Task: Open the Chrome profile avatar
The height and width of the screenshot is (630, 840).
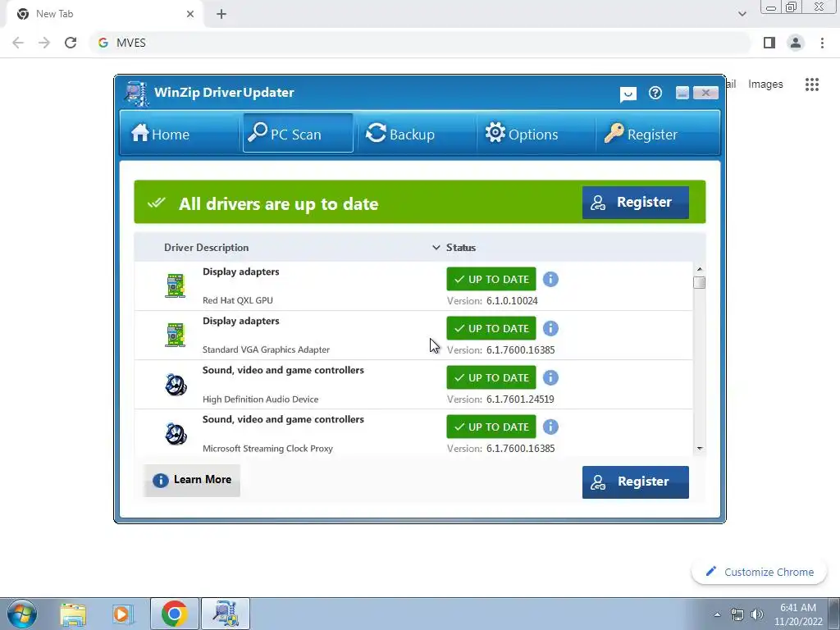Action: (x=796, y=43)
